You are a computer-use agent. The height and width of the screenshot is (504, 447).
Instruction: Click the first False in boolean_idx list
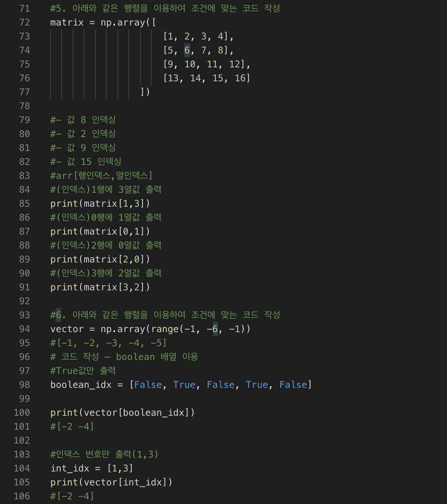(148, 385)
